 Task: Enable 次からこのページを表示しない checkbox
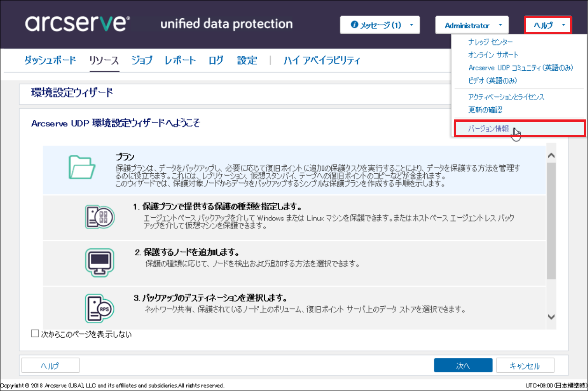coord(35,334)
